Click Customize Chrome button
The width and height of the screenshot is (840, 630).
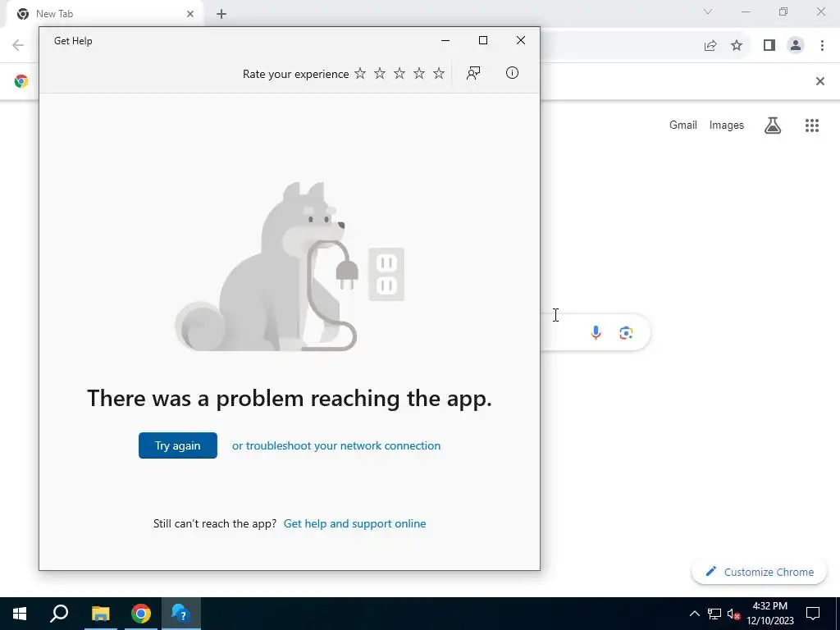759,572
